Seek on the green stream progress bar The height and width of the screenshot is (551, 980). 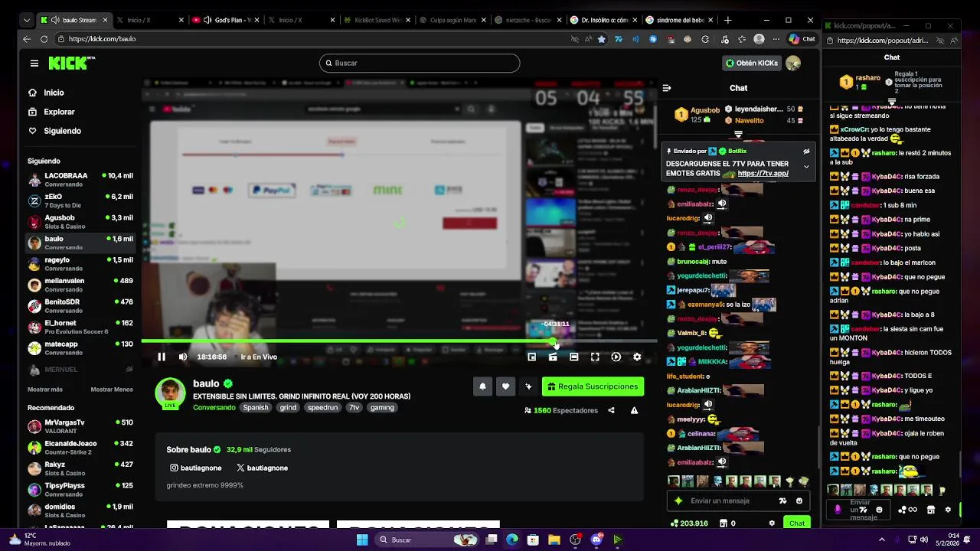[399, 341]
